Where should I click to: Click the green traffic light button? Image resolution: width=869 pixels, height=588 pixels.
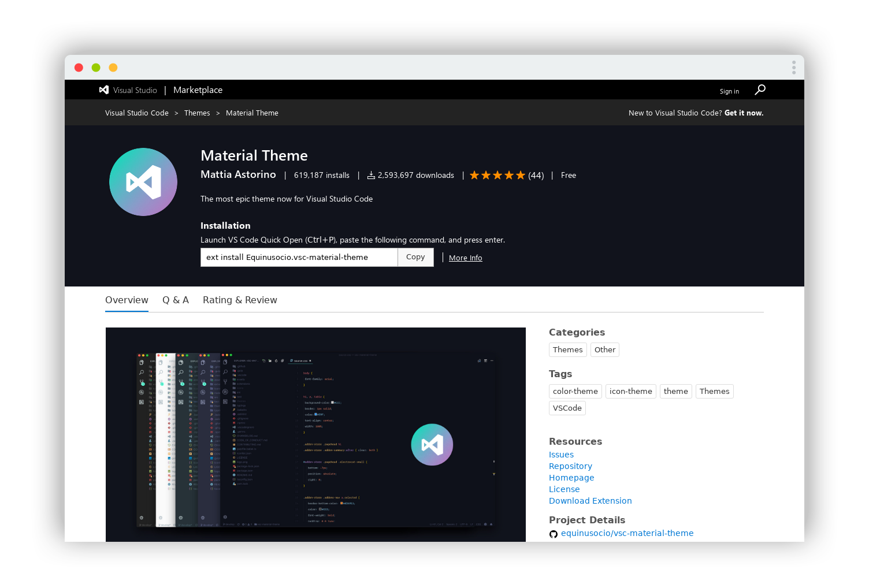(x=96, y=67)
